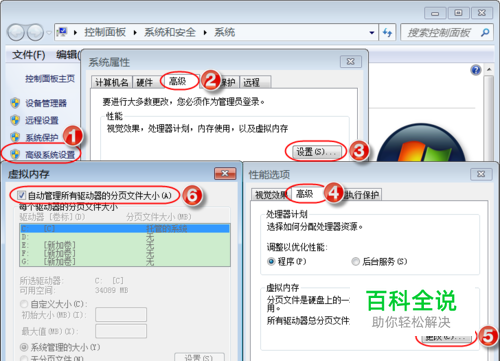The image size is (500, 361).
Task: Click 控制面板 breadcrumb in address bar
Action: click(105, 32)
